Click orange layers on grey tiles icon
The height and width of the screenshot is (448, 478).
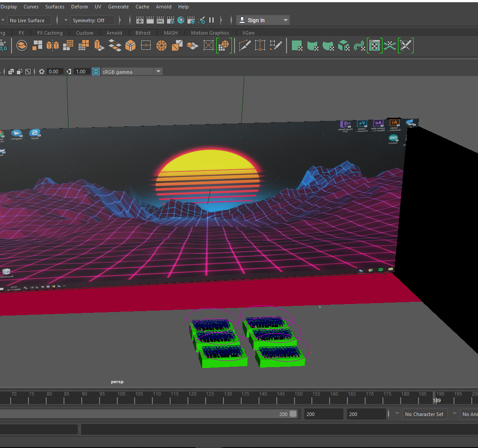193,45
